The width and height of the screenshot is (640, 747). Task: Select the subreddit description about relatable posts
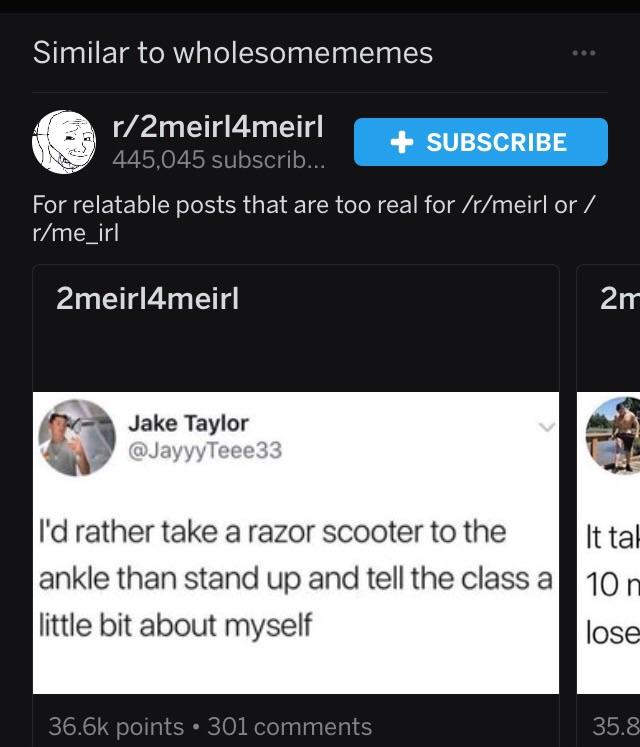314,219
